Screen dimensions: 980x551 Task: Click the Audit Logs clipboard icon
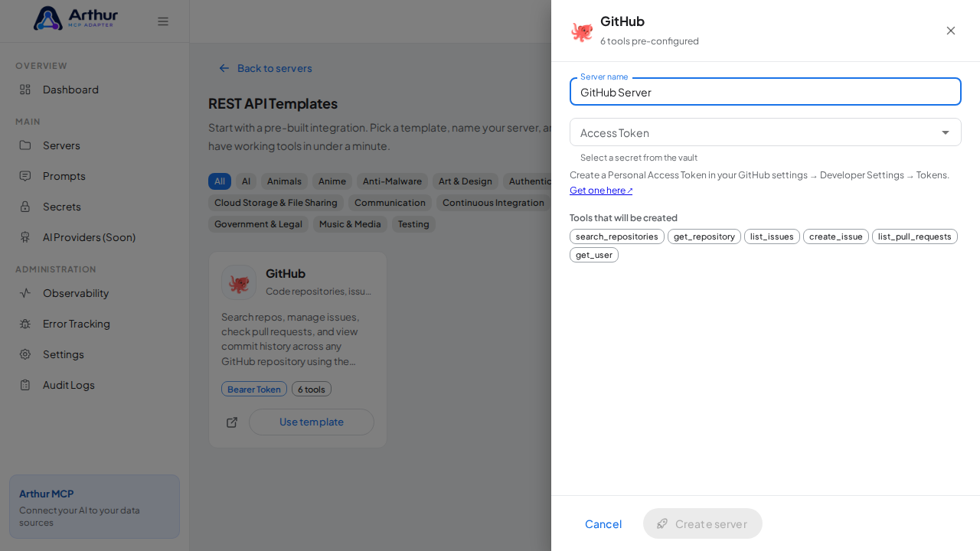click(x=25, y=385)
